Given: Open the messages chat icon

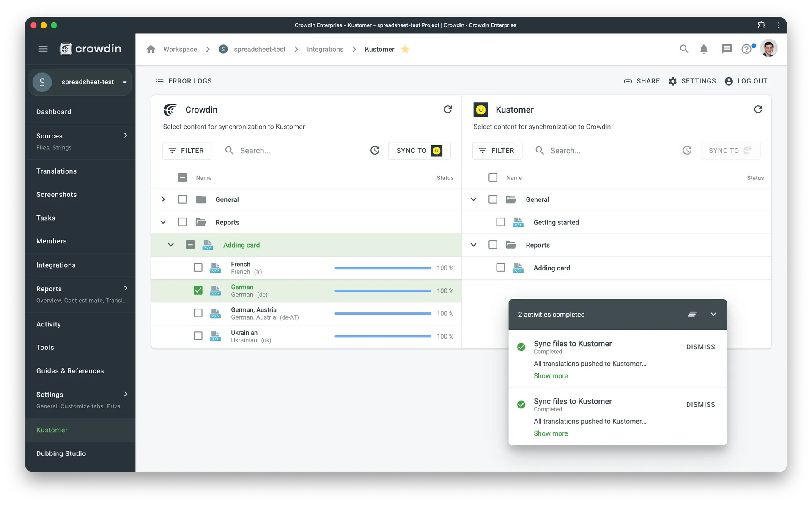Looking at the screenshot, I should (727, 49).
